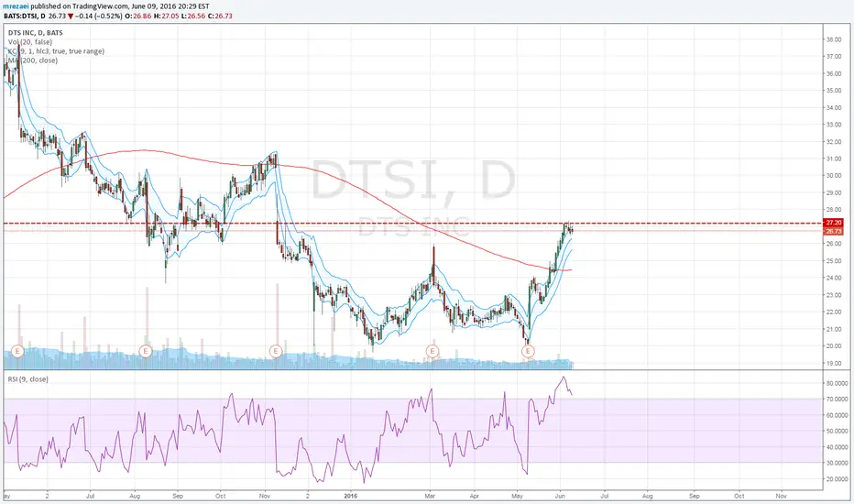854x504 pixels.
Task: Select the Vol (20, false) indicator label
Action: tap(30, 42)
